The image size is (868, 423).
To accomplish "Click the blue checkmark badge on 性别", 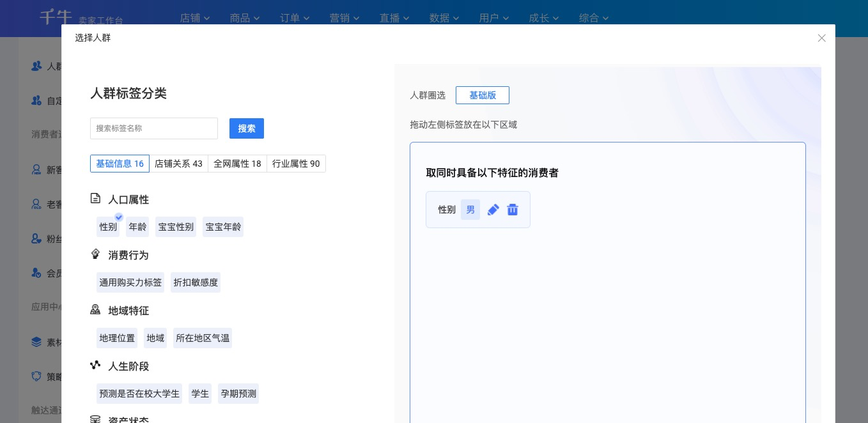I will coord(119,217).
